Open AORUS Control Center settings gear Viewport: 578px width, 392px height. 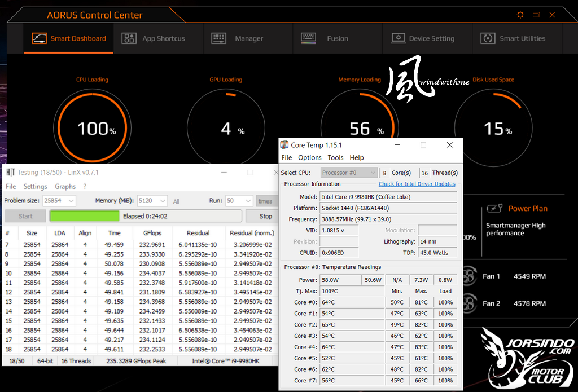pos(520,15)
